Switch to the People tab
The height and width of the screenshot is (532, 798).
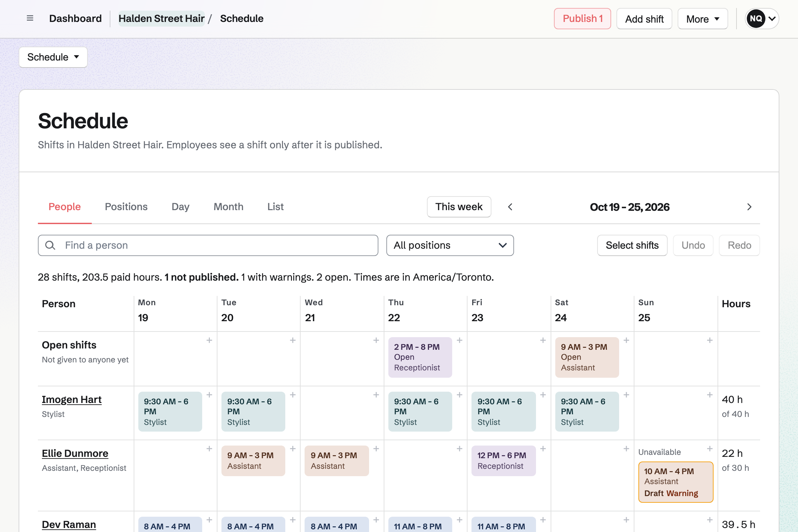click(65, 207)
